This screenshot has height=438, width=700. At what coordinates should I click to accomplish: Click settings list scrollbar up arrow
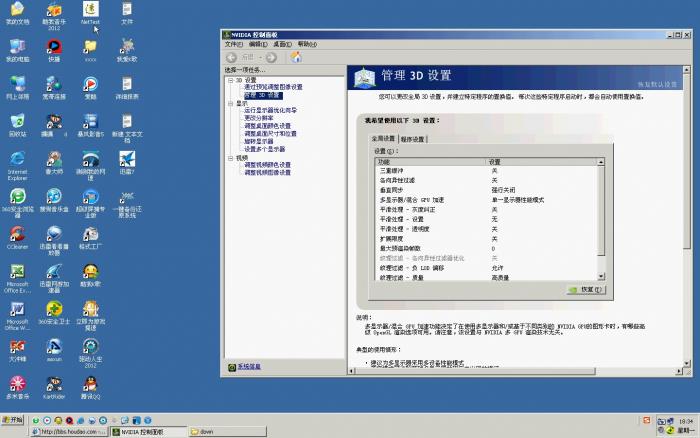pos(601,162)
